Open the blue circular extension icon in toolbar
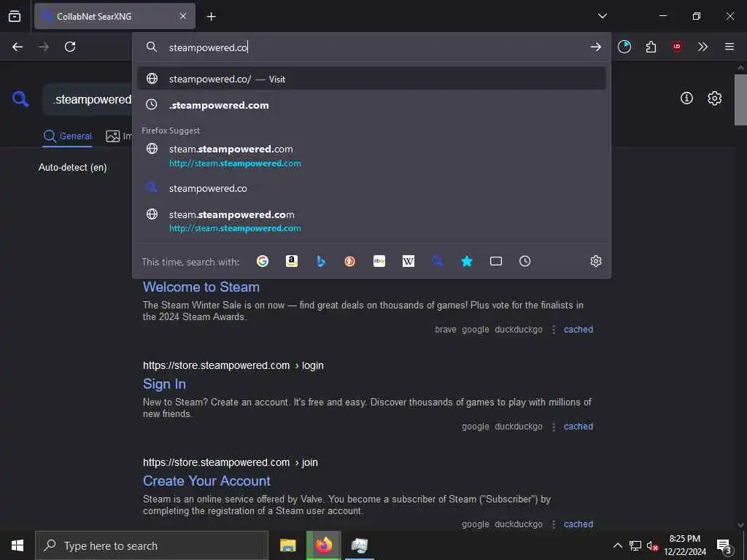The height and width of the screenshot is (560, 747). (x=624, y=47)
